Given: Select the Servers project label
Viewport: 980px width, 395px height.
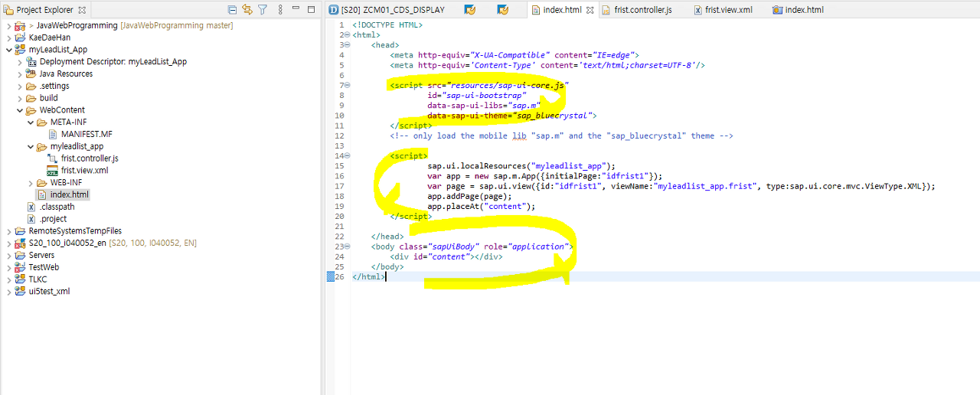Looking at the screenshot, I should click(x=42, y=255).
